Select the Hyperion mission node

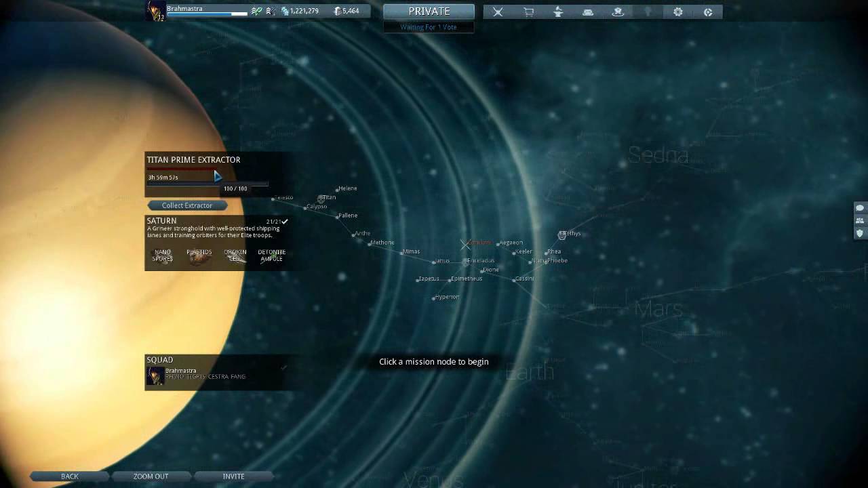[x=433, y=298]
